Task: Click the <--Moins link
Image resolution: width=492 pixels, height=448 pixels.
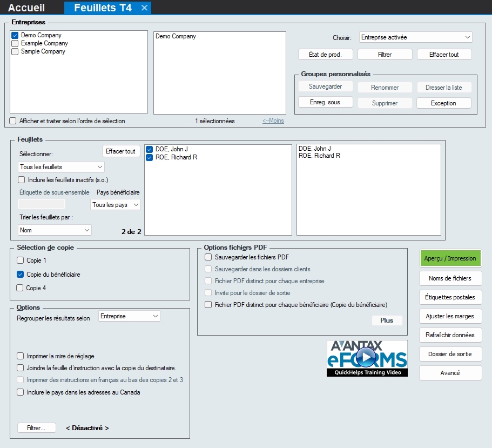Action: pyautogui.click(x=273, y=121)
